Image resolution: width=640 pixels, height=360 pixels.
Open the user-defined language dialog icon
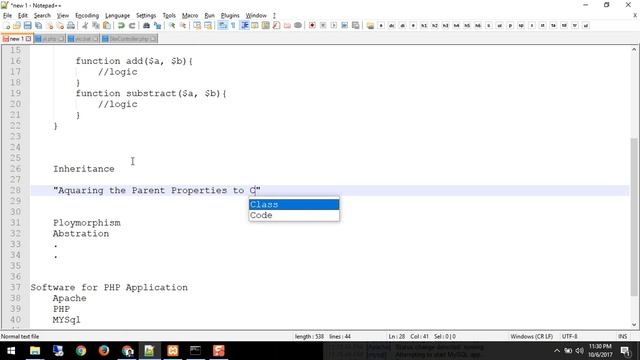tap(255, 26)
